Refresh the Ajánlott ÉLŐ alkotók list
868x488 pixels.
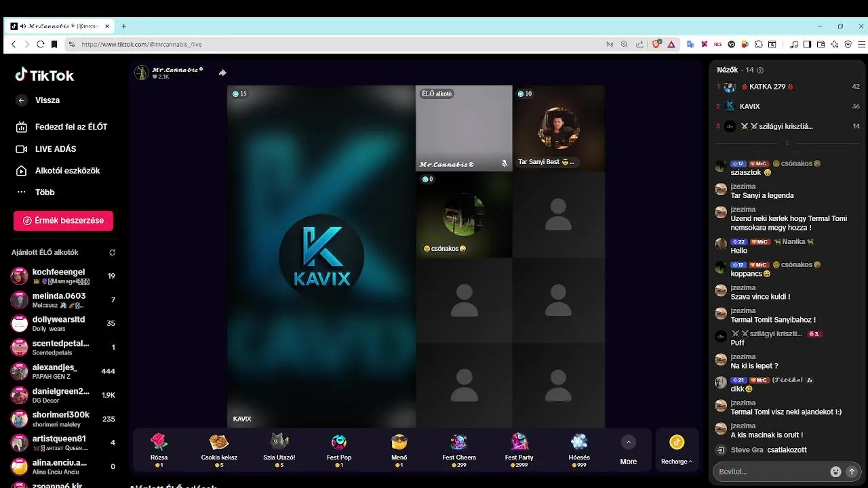(112, 252)
